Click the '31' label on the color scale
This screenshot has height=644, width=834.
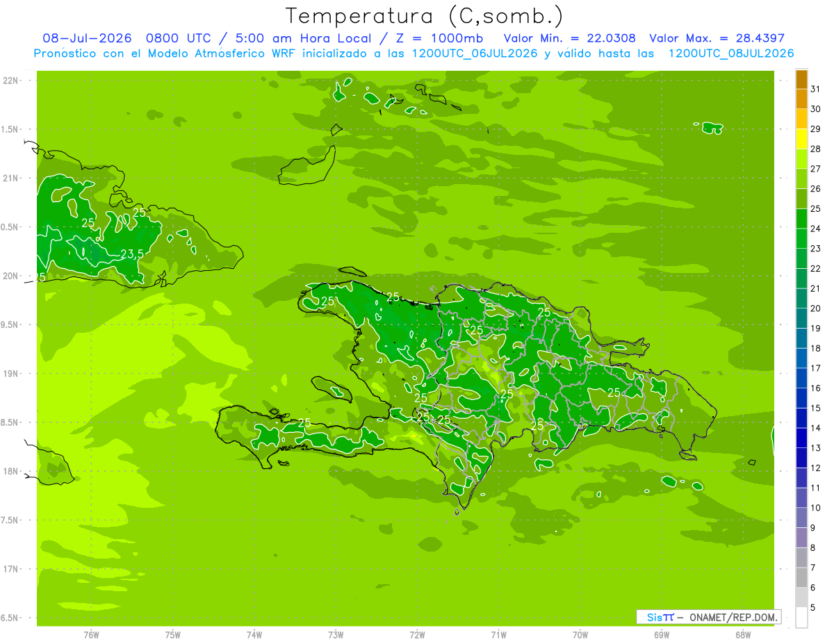(x=815, y=89)
